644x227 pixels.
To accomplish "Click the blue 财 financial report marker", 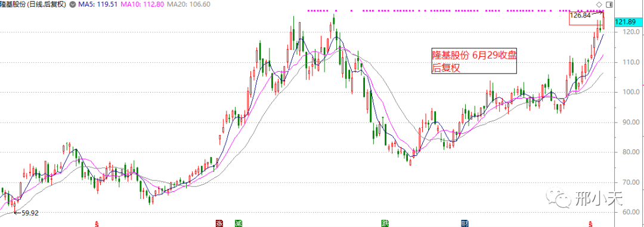I will point(465,223).
